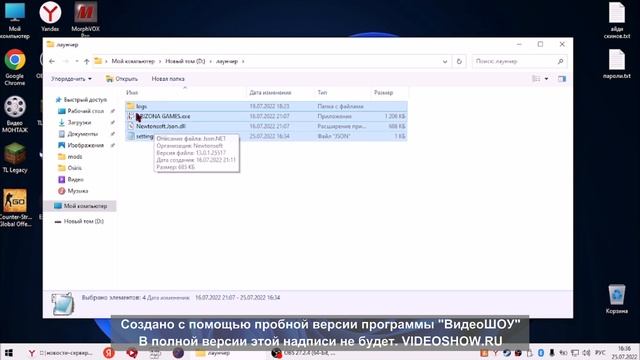Click Мой компьютер in the address breadcrumb
The width and height of the screenshot is (640, 360).
(133, 61)
